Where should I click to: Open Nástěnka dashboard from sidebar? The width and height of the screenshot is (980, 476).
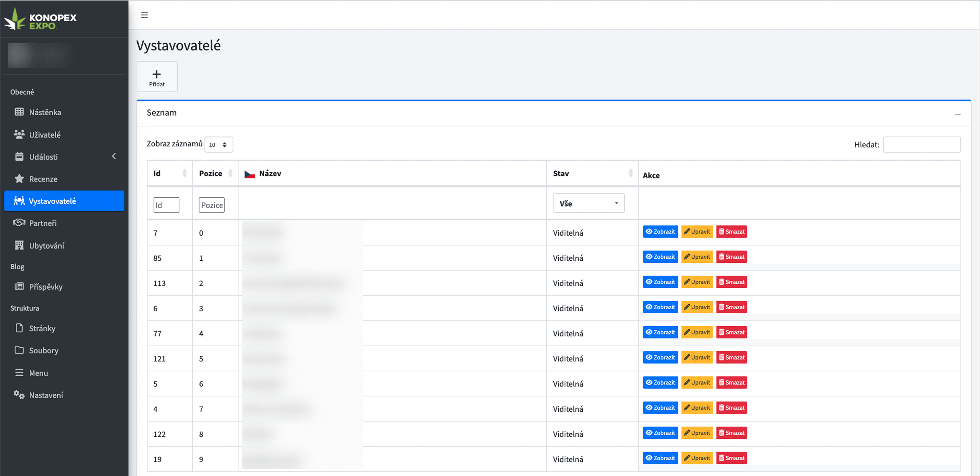pos(45,112)
